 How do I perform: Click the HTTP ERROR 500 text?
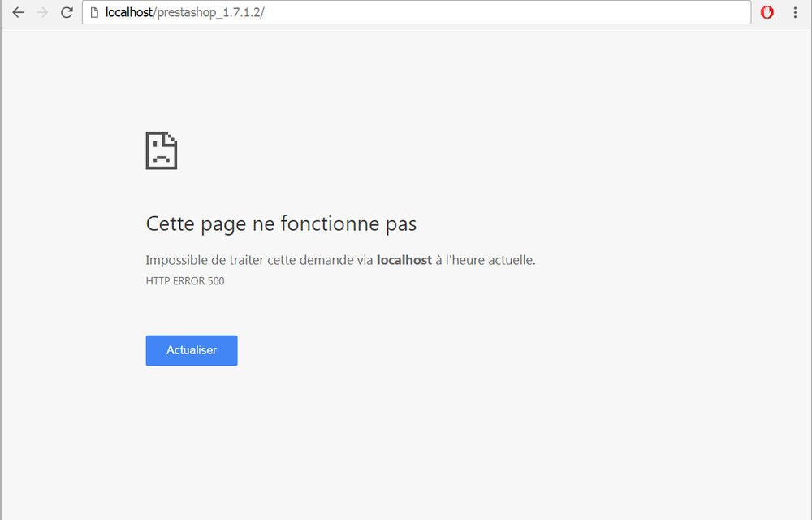[185, 280]
